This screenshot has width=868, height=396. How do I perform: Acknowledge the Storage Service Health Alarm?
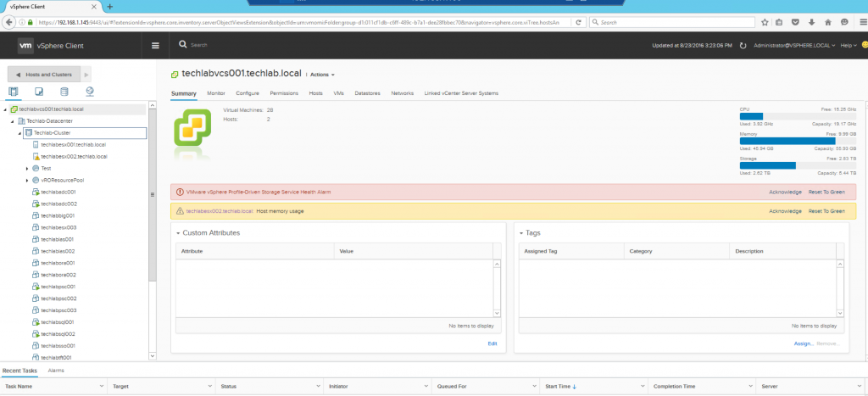[x=785, y=192]
